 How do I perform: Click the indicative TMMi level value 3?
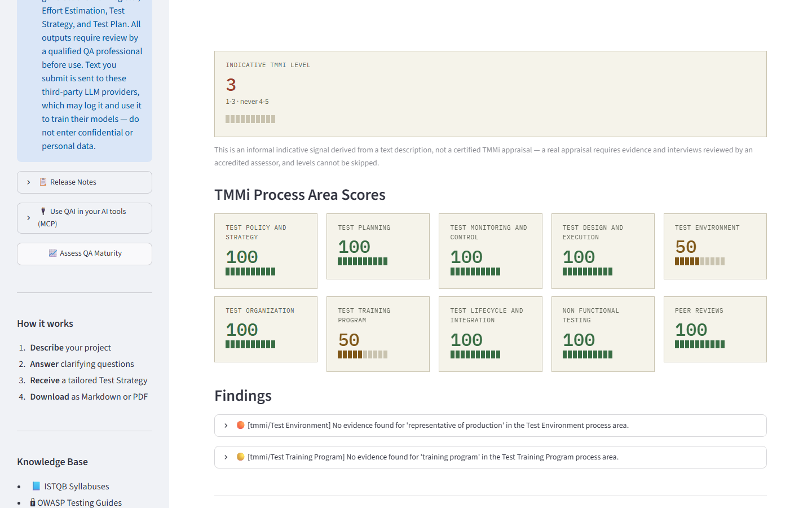coord(231,85)
